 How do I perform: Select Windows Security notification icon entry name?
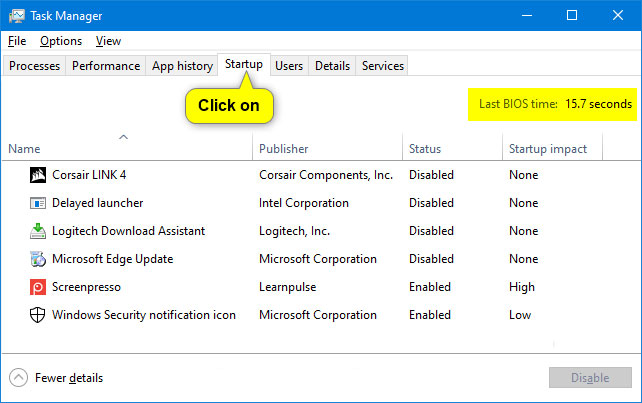coord(144,315)
